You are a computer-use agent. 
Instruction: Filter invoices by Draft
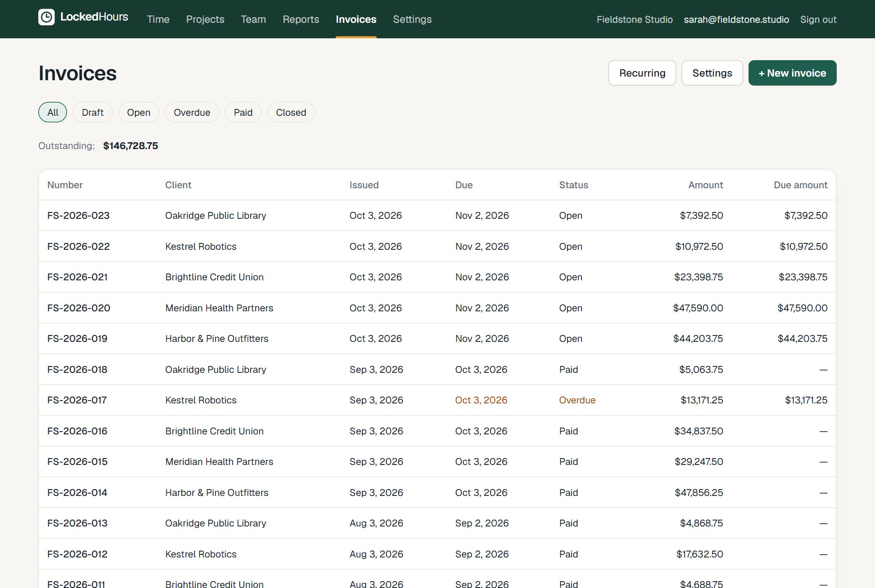pyautogui.click(x=93, y=112)
